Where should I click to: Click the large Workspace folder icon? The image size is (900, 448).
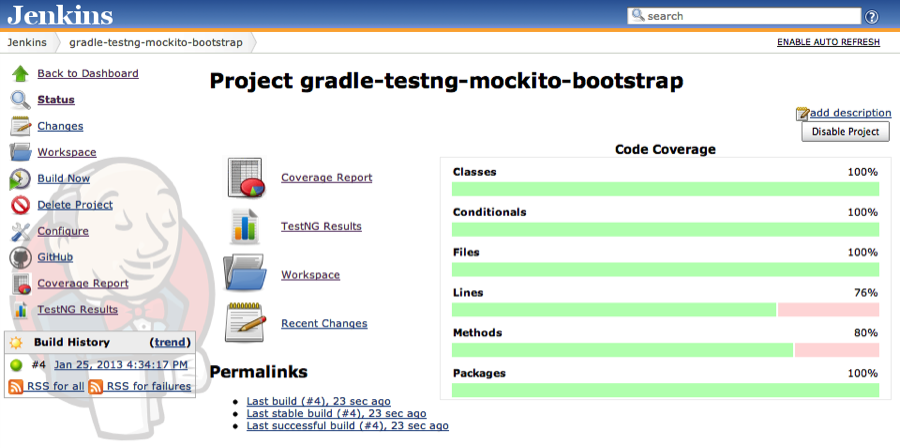pos(245,274)
